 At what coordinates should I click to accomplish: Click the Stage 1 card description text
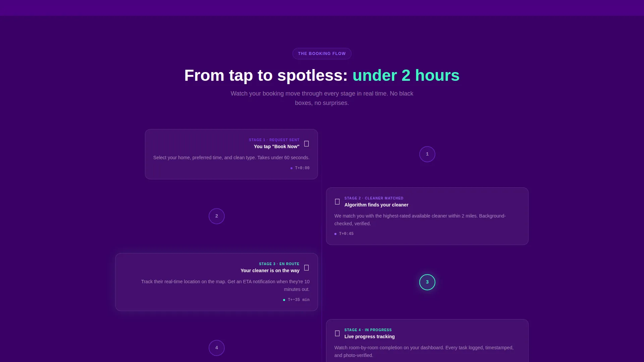(x=231, y=158)
